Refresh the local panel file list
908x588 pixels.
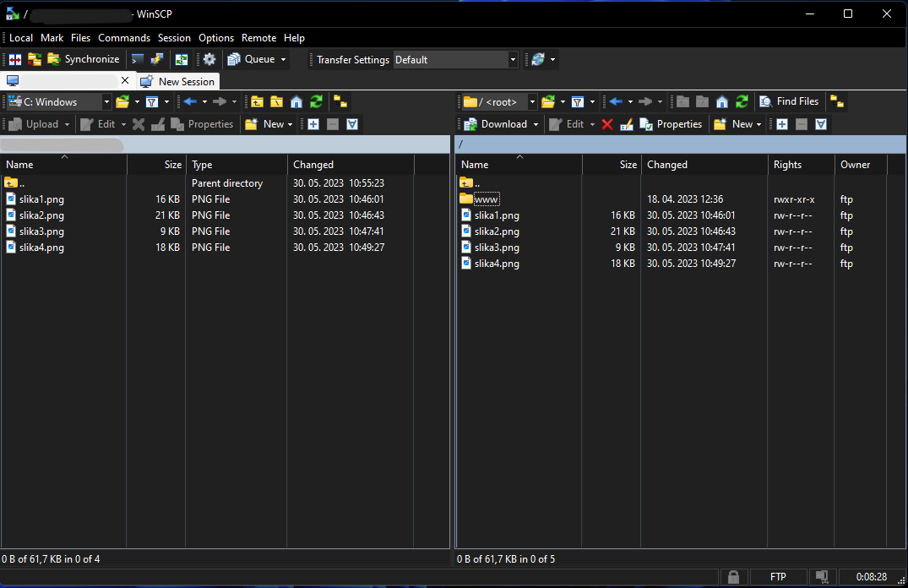coord(316,102)
